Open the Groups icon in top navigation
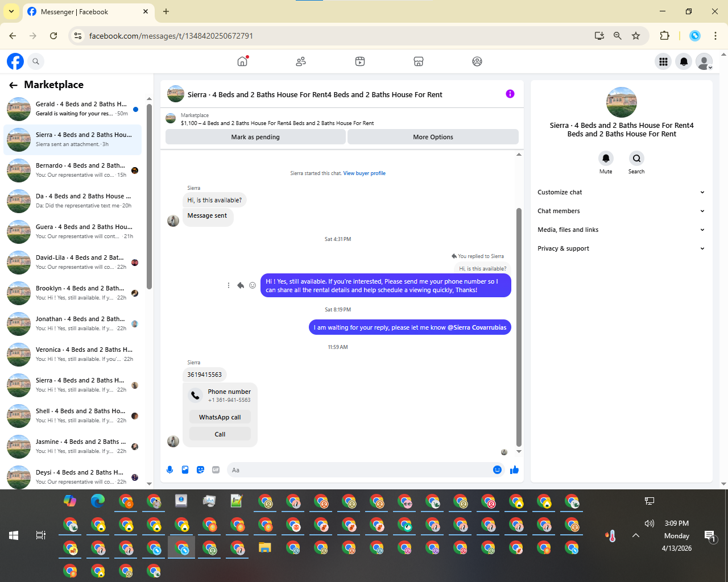The width and height of the screenshot is (728, 582). (477, 61)
